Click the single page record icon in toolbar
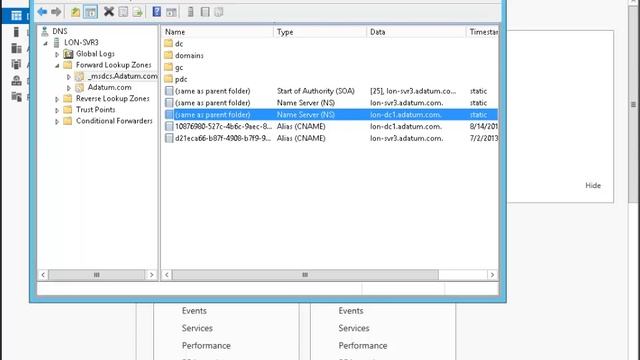This screenshot has height=360, width=640. (205, 12)
